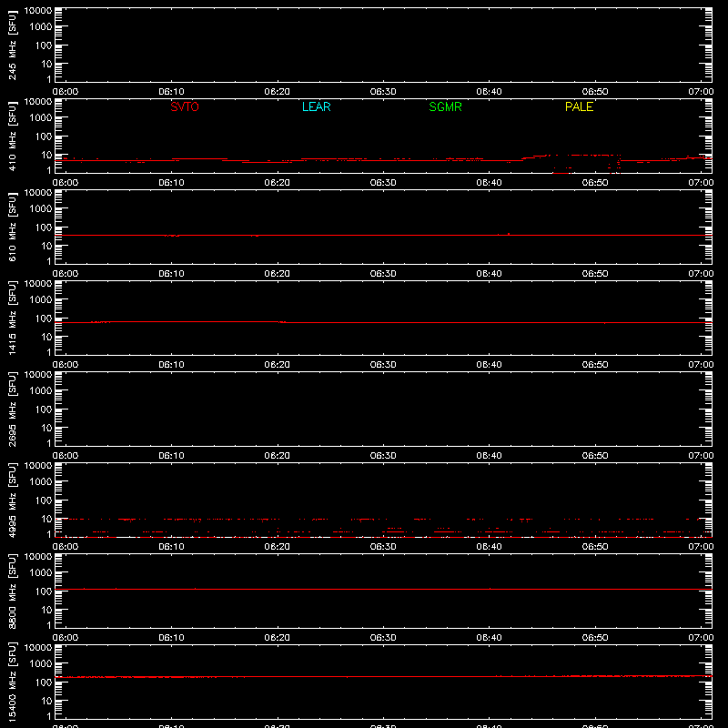728x728 pixels.
Task: Click the 410 MHz [SFU] axis title
Action: click(12, 136)
